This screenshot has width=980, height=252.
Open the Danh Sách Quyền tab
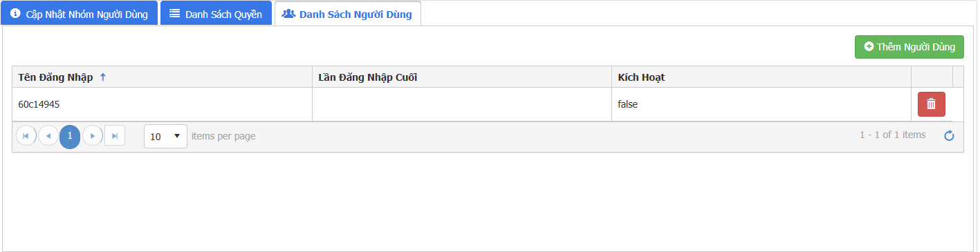[216, 14]
